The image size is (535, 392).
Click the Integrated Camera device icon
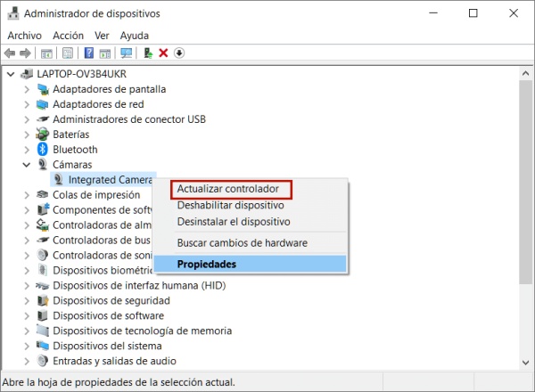[58, 179]
